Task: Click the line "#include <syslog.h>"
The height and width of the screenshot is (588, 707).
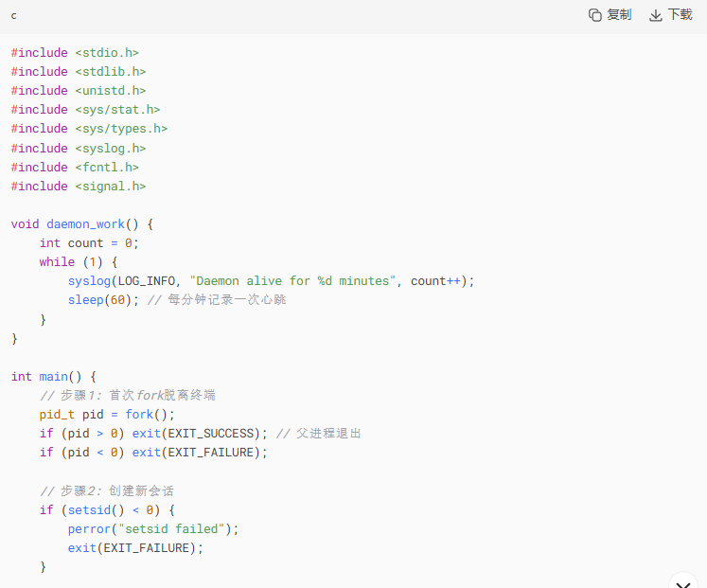Action: pyautogui.click(x=79, y=149)
